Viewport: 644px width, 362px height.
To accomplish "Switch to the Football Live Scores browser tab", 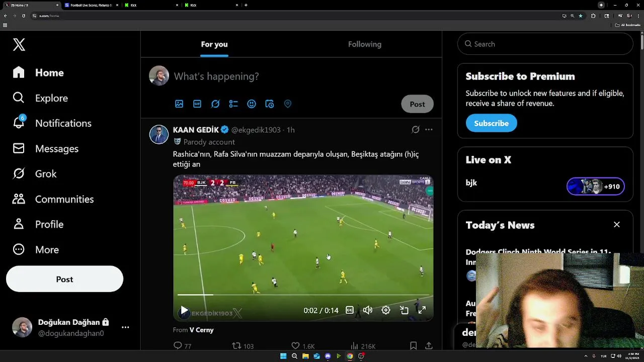I will click(91, 5).
